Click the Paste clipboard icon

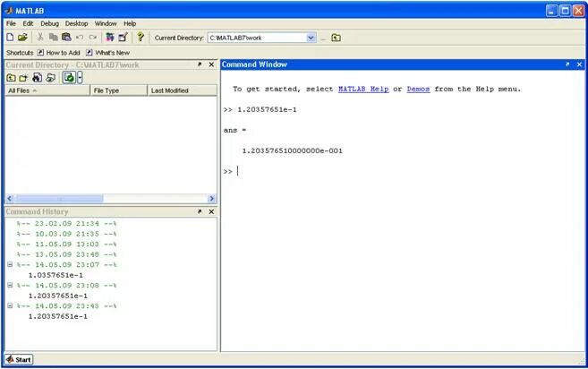[x=66, y=37]
